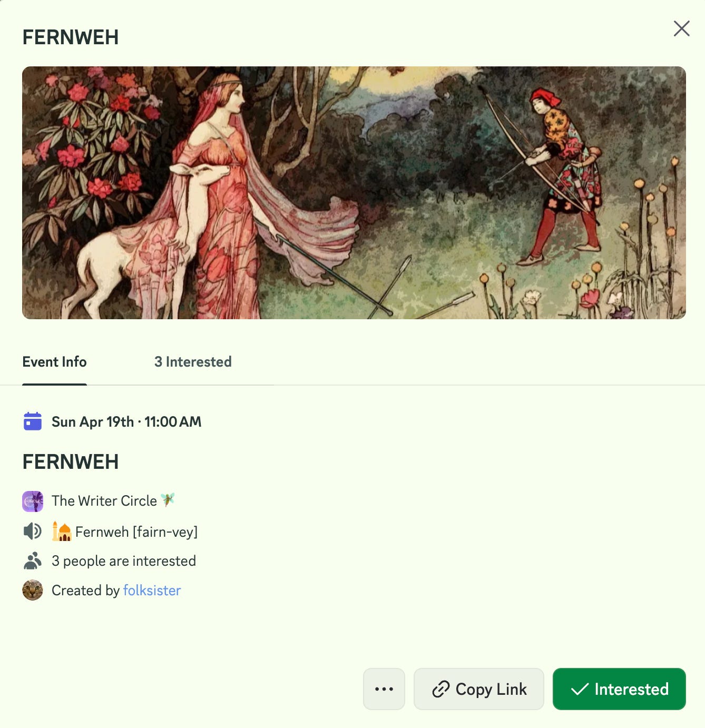The height and width of the screenshot is (728, 705).
Task: Click the voice channel speaker icon
Action: pos(33,531)
